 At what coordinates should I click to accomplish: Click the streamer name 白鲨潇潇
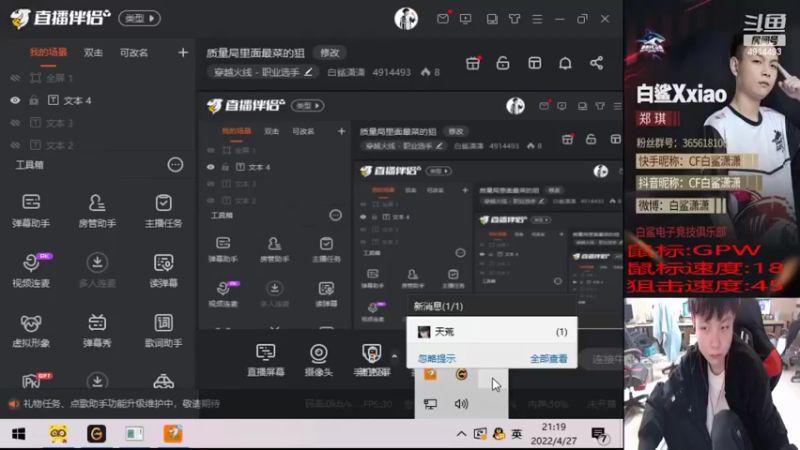pyautogui.click(x=346, y=72)
